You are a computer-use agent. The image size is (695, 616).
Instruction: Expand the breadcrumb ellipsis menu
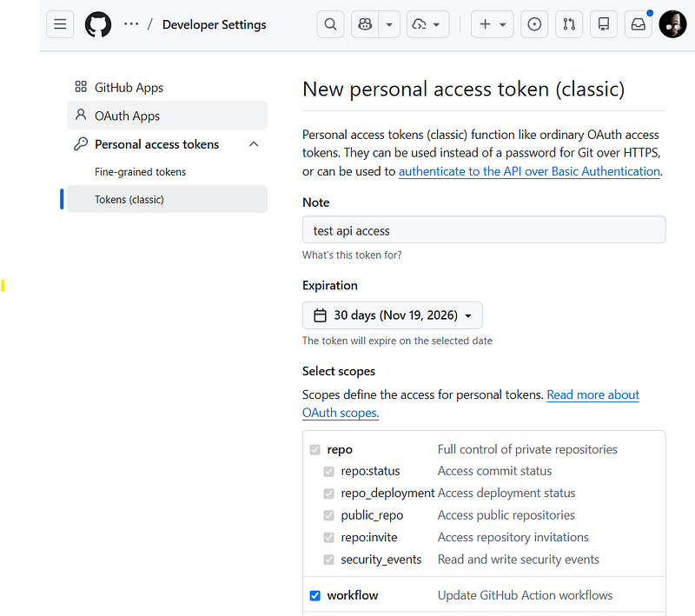(131, 24)
